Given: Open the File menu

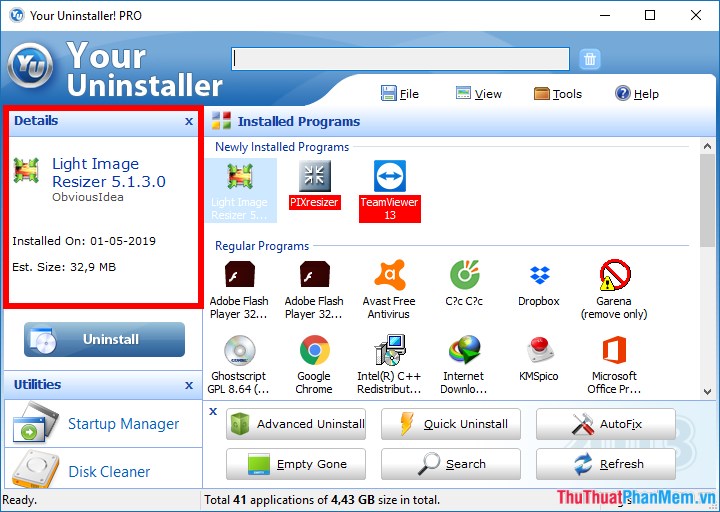Looking at the screenshot, I should 400,93.
